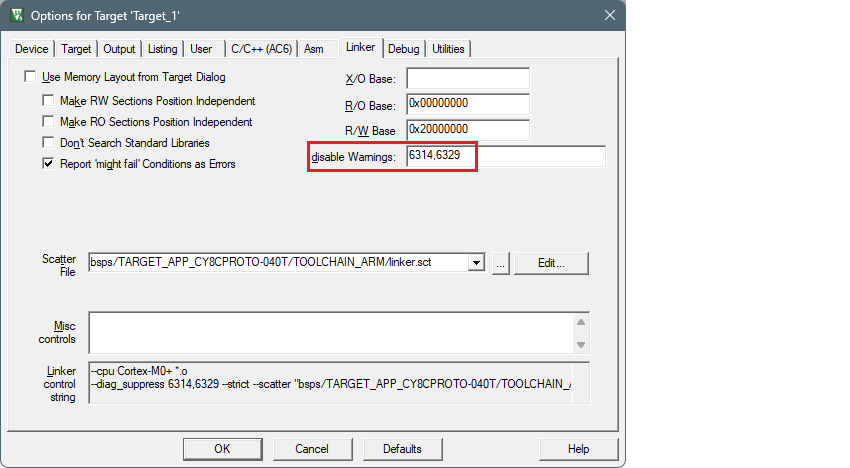Go to the Utilities tab
850x468 pixels.
tap(448, 49)
